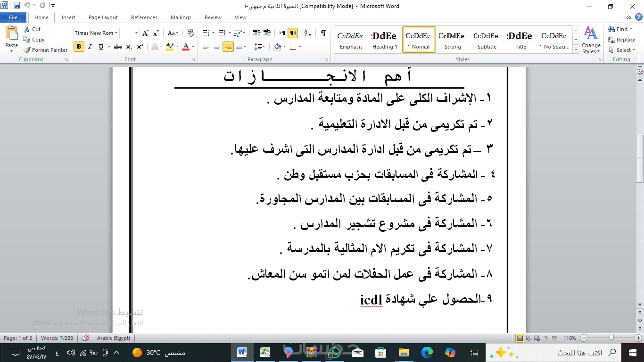Open the font size dropdown
644x362 pixels.
(x=137, y=33)
